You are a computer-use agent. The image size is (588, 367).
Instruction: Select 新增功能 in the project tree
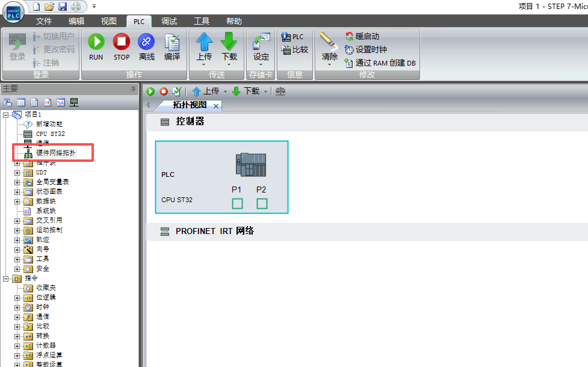[49, 124]
